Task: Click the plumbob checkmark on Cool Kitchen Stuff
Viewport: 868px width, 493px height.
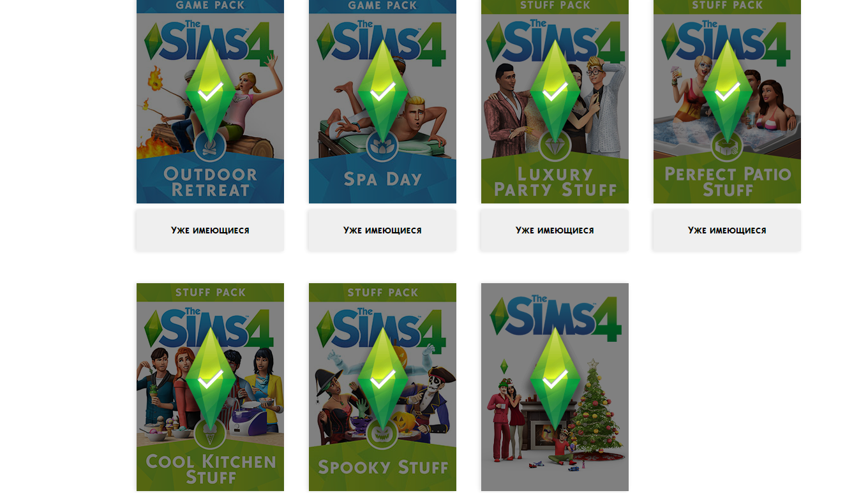Action: 210,380
